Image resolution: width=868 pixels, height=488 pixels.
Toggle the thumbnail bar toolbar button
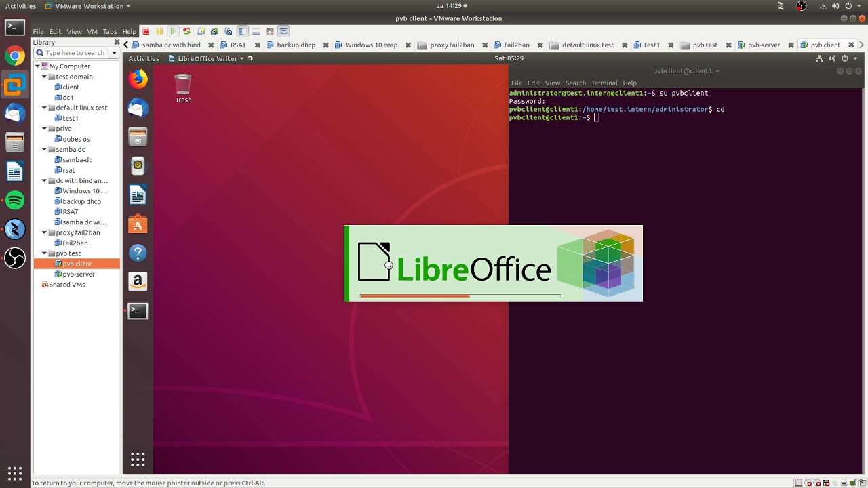pyautogui.click(x=256, y=31)
